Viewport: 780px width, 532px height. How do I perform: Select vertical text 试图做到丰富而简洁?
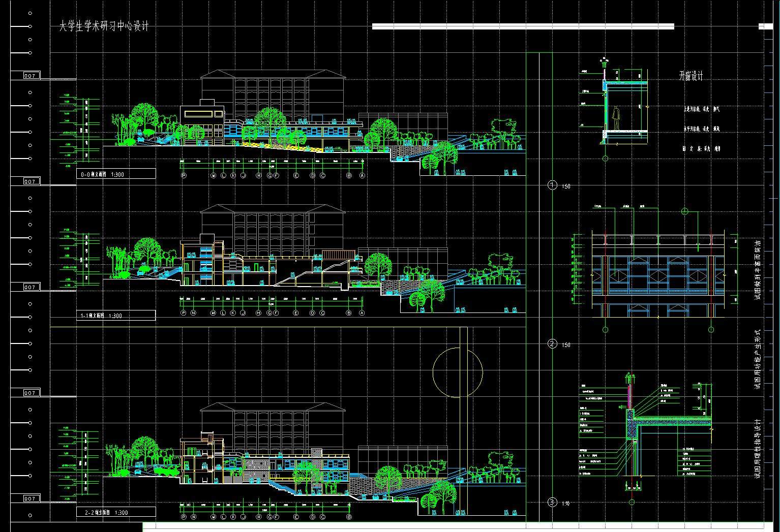click(x=757, y=270)
